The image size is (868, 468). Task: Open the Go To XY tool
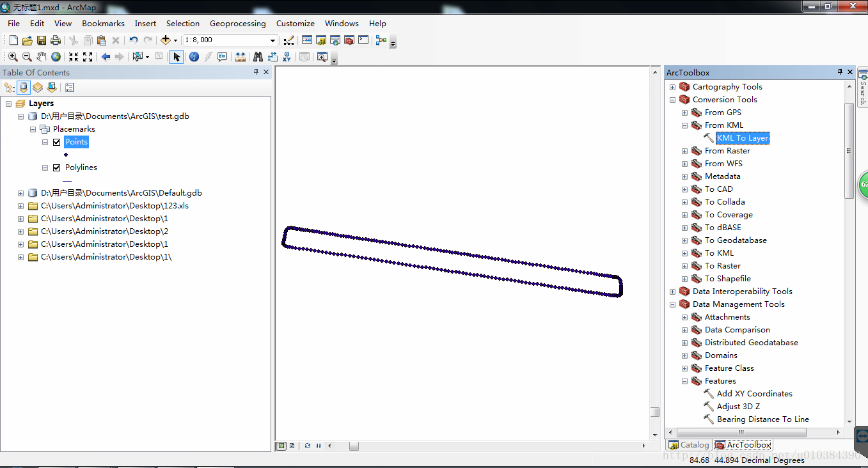coord(287,57)
